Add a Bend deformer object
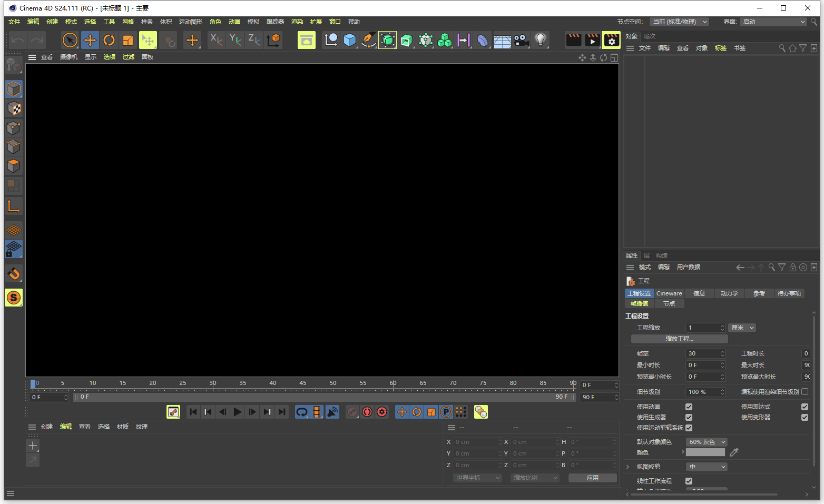 tap(483, 40)
